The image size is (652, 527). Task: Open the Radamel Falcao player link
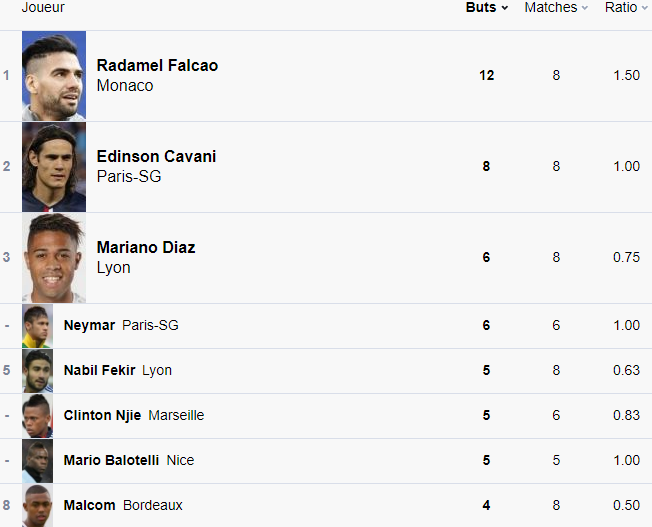click(x=157, y=65)
